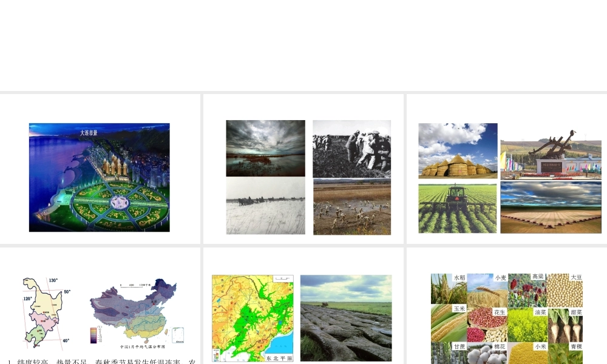This screenshot has height=364, width=607.
Task: Open the Dalian city night view image
Action: click(100, 178)
